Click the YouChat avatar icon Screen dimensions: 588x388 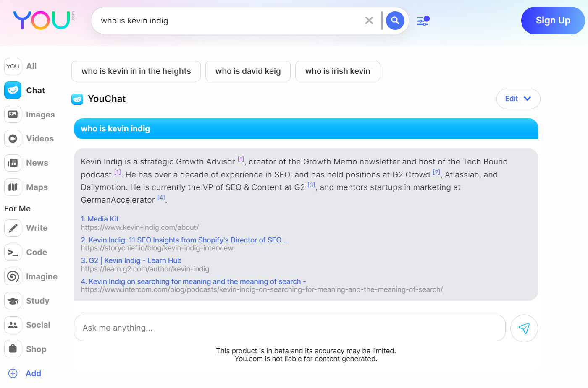77,99
